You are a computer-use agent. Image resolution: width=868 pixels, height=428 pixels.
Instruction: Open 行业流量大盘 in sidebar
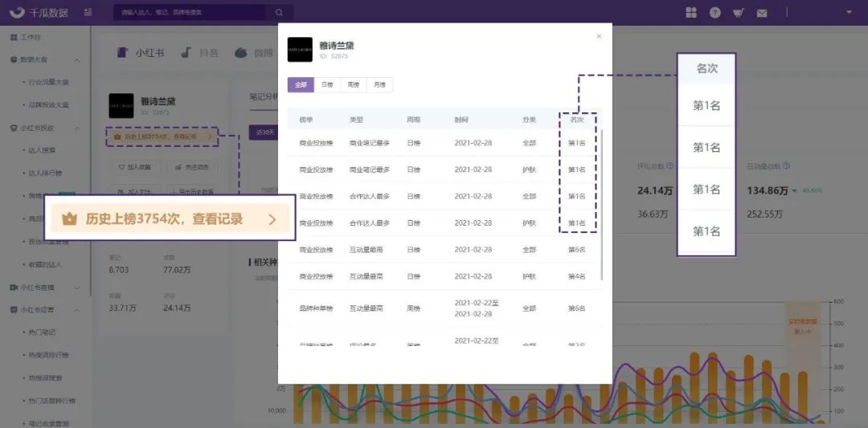[x=49, y=82]
